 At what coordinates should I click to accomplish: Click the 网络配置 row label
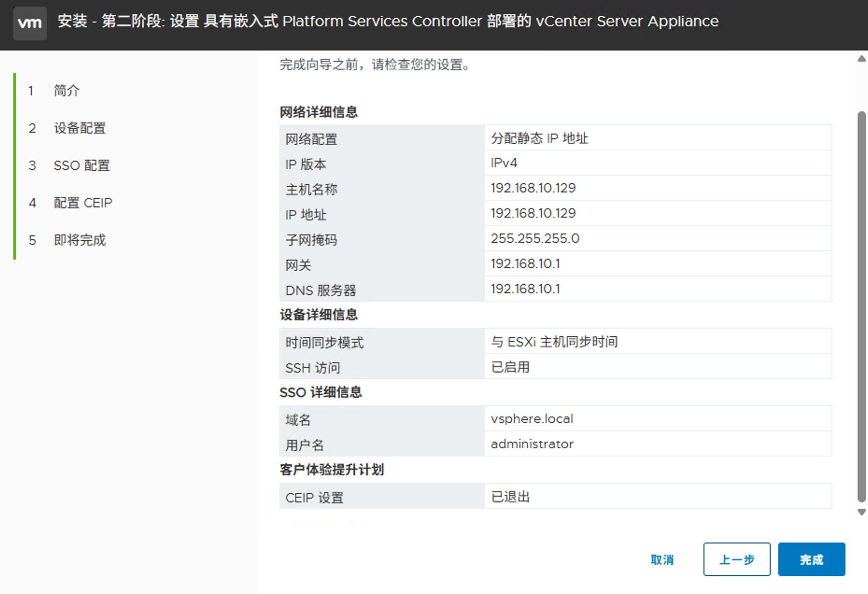[x=311, y=139]
